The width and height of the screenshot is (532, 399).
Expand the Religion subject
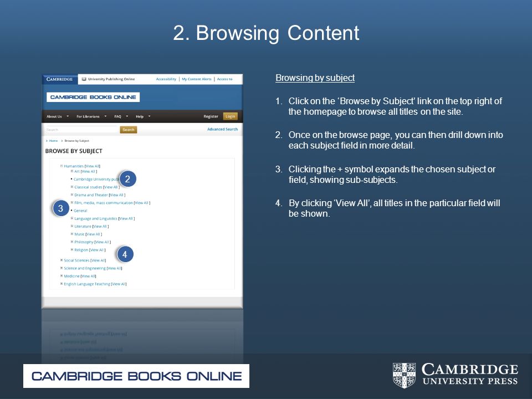tap(72, 249)
